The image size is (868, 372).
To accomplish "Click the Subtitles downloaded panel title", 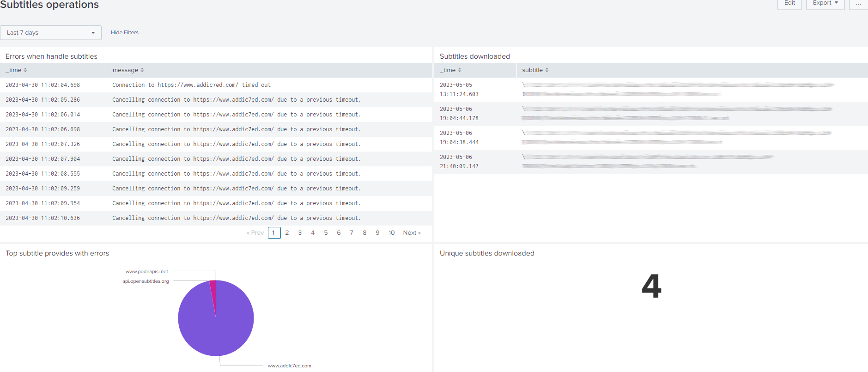I will (x=475, y=56).
